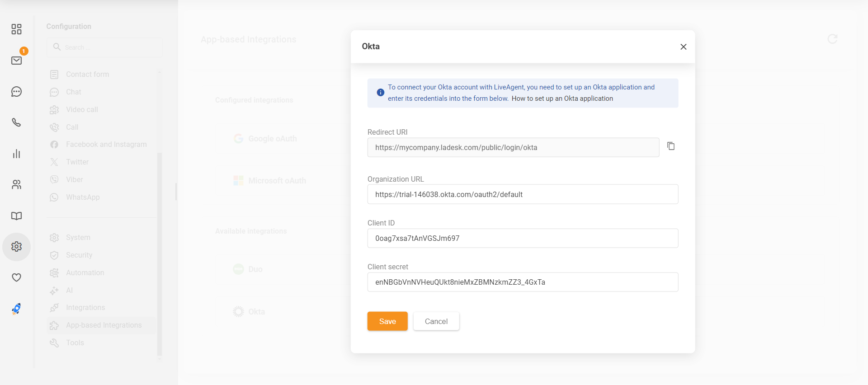Open the Customers people icon

pos(17,184)
